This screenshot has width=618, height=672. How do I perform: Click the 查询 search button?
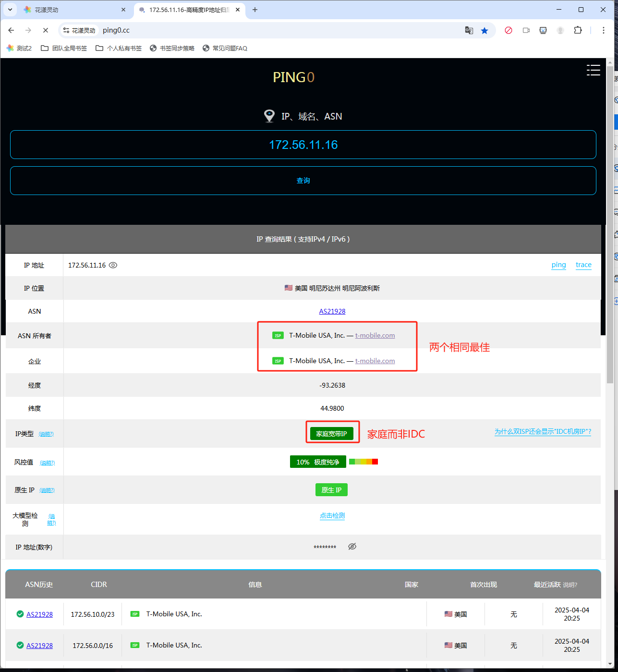303,181
